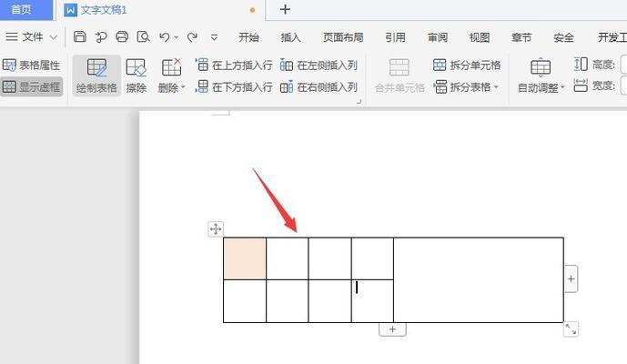Click the table resize handle at corner
The height and width of the screenshot is (364, 627).
click(571, 329)
